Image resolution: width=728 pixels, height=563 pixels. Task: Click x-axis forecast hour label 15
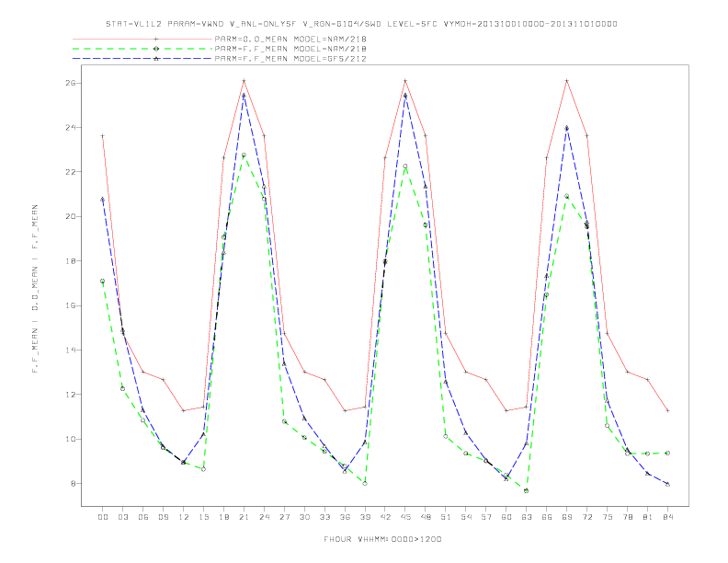click(x=203, y=517)
